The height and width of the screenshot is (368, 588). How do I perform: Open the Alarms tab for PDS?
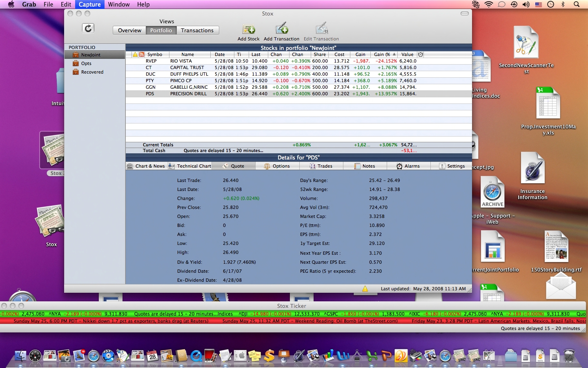(408, 166)
